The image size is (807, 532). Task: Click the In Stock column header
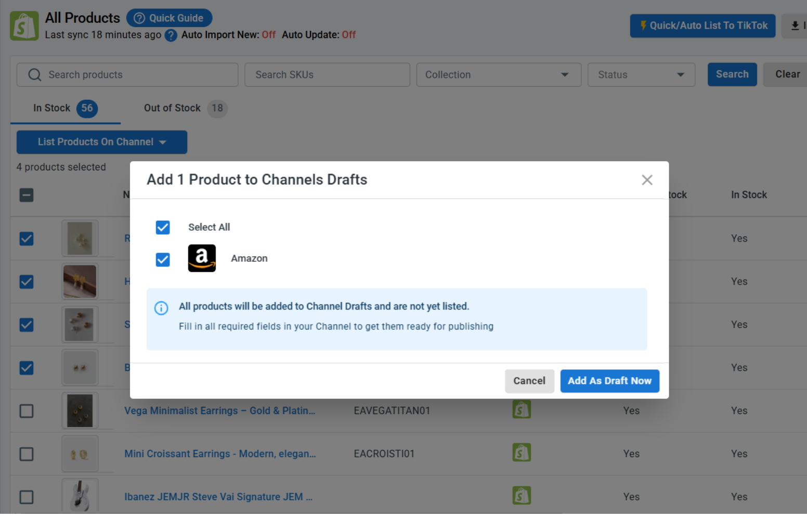[749, 195]
